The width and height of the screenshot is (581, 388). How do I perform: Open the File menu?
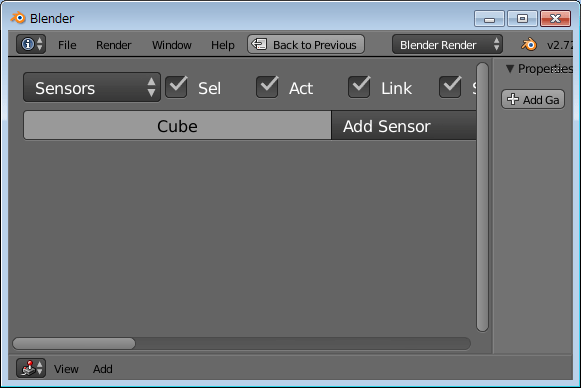point(67,45)
